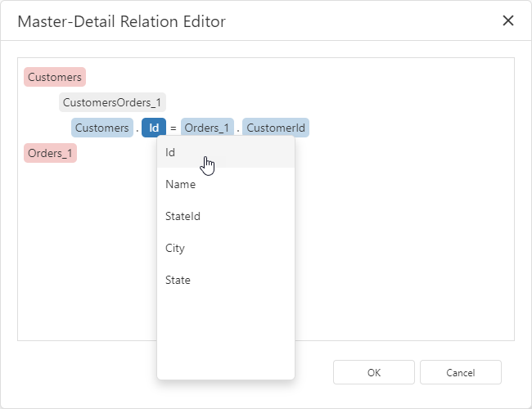The image size is (532, 409).
Task: Open the CustomerId detail field selector
Action: point(276,128)
